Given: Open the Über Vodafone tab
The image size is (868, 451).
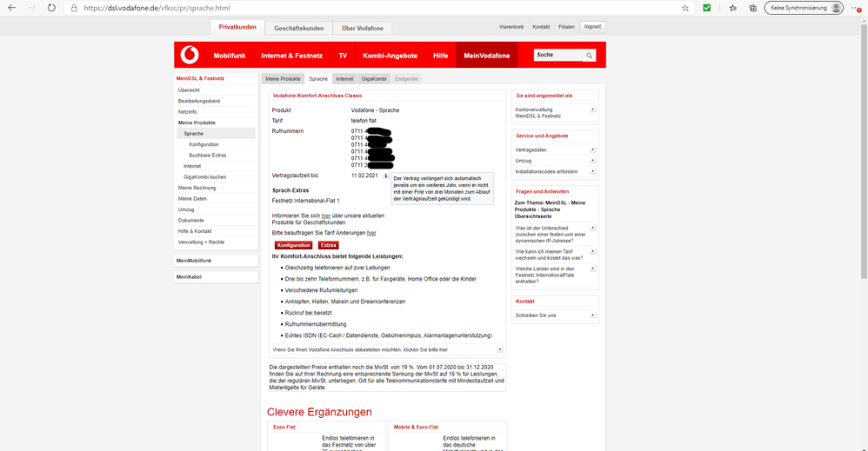Looking at the screenshot, I should tap(363, 28).
